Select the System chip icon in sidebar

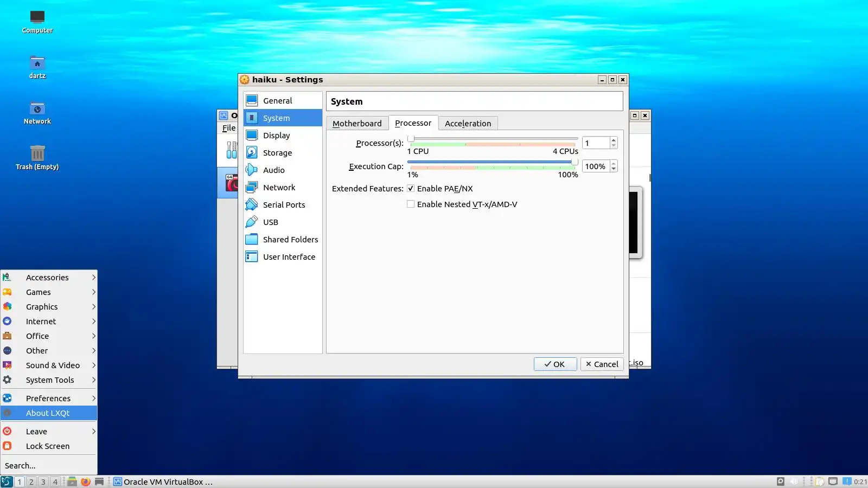[x=252, y=118]
